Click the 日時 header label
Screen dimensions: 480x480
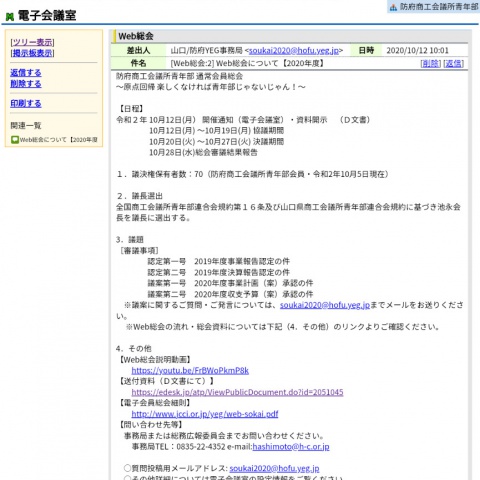(x=366, y=51)
